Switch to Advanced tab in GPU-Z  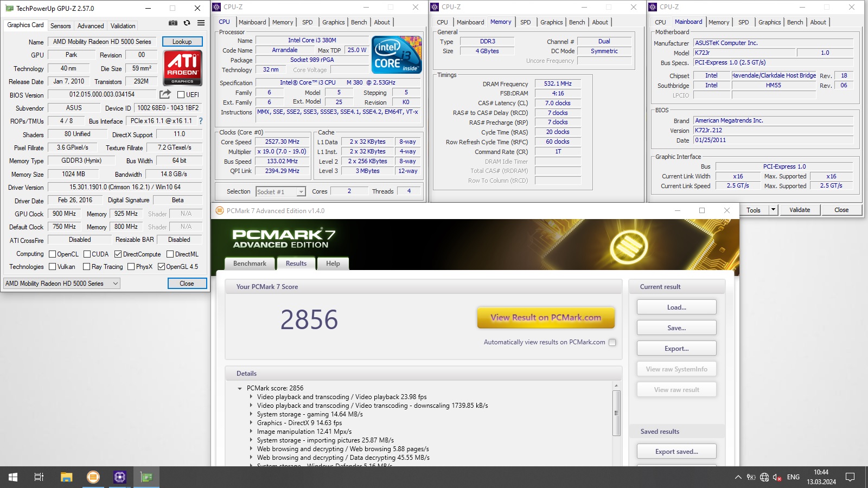click(91, 26)
